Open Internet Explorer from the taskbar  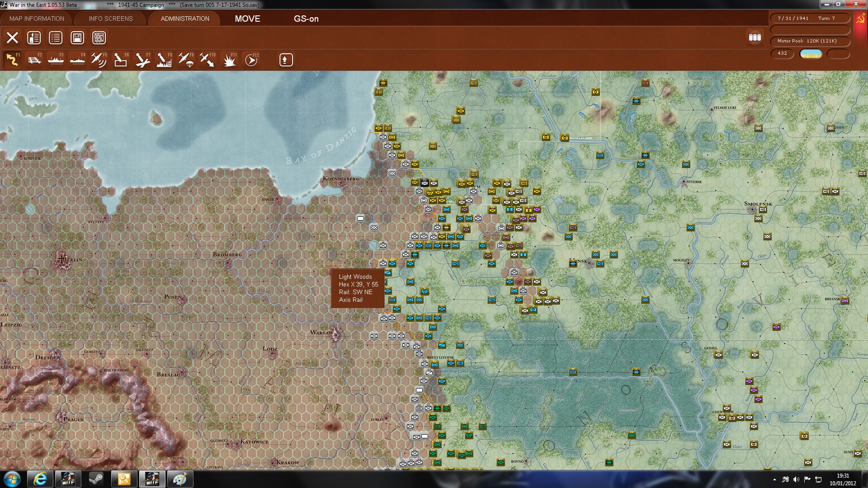[40, 479]
